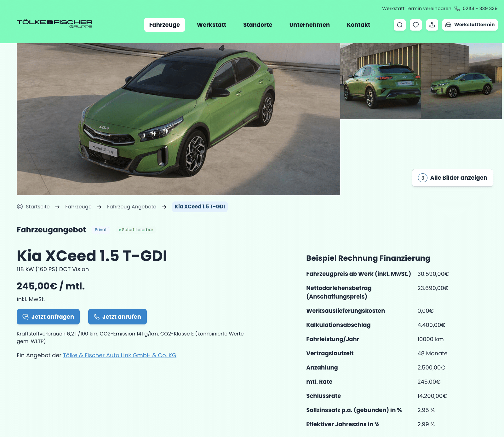
Task: Click the locations map pin icon
Action: (432, 25)
